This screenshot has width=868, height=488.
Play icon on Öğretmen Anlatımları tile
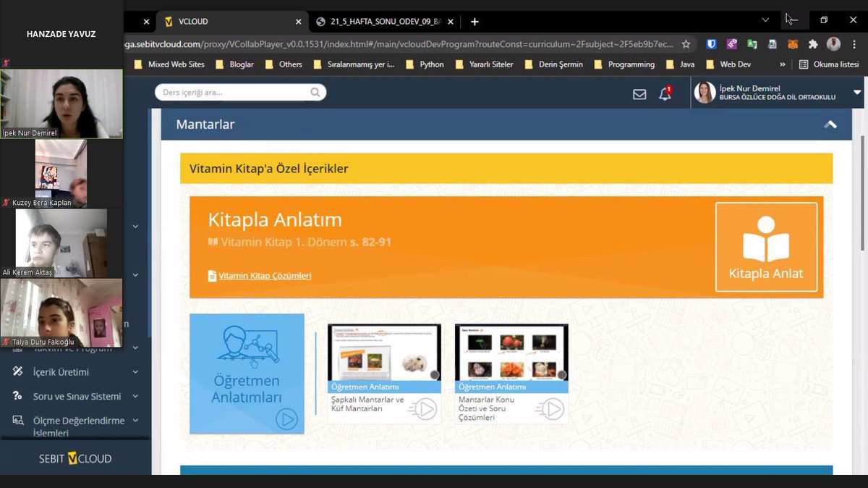[x=286, y=418]
